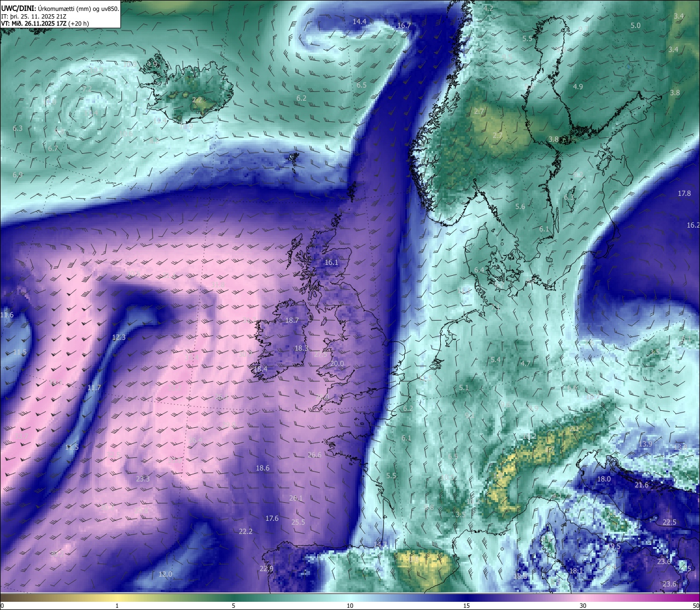Click the VT Mið. 26.11.2025 17Z line

(45, 24)
